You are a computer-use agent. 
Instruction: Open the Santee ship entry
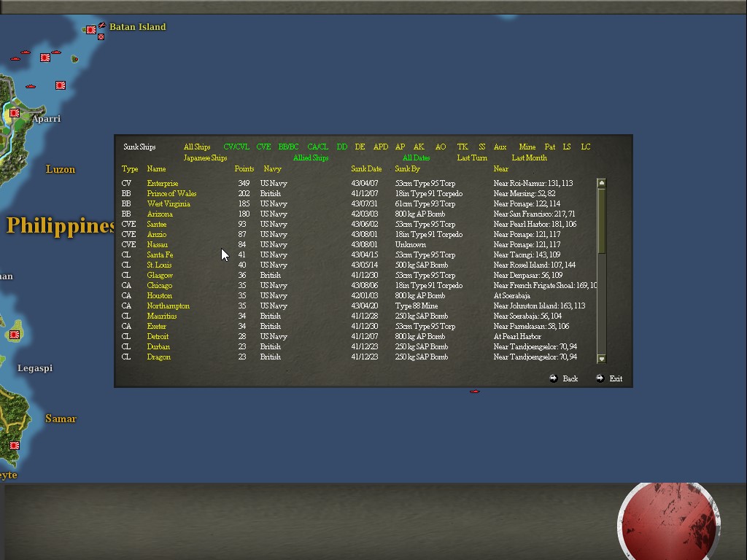point(157,225)
